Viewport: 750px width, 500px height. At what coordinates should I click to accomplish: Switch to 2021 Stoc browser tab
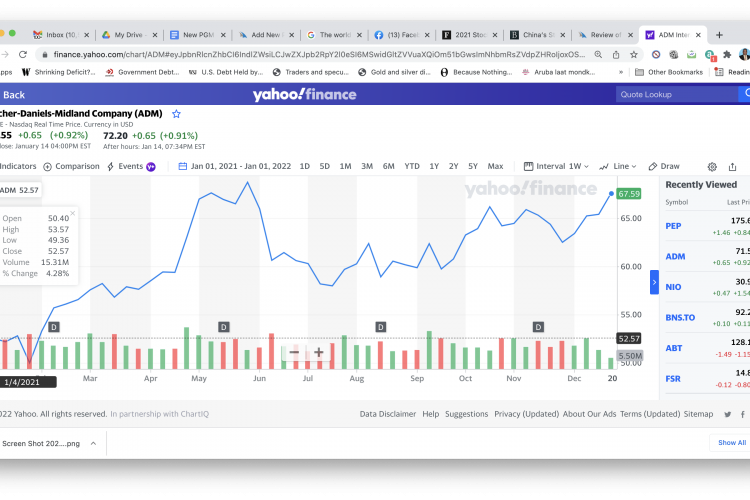tap(470, 35)
